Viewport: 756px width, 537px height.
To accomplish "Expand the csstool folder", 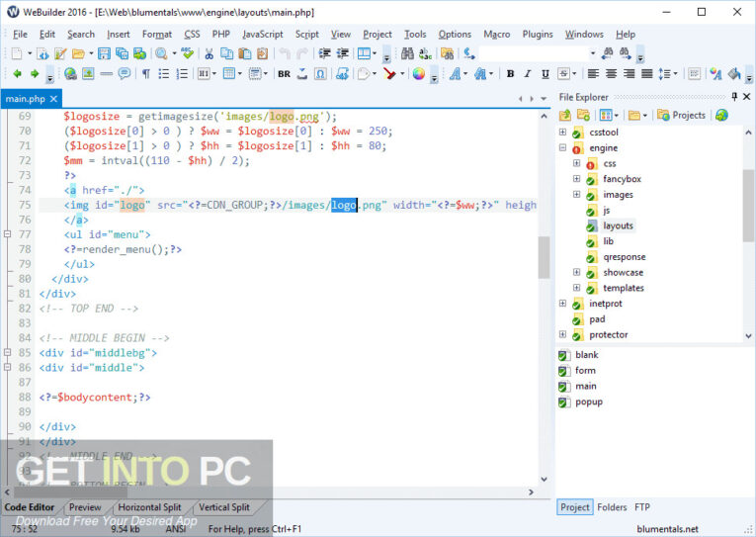I will 562,132.
